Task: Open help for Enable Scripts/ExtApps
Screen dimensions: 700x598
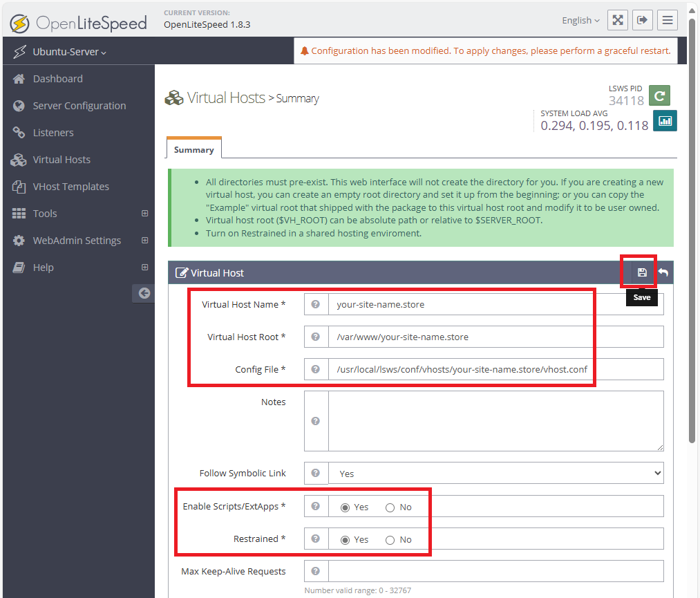Action: [x=316, y=506]
